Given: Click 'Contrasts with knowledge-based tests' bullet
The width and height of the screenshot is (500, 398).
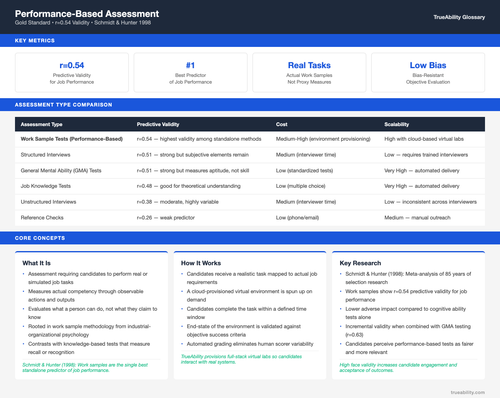Looking at the screenshot, I should 89,348.
